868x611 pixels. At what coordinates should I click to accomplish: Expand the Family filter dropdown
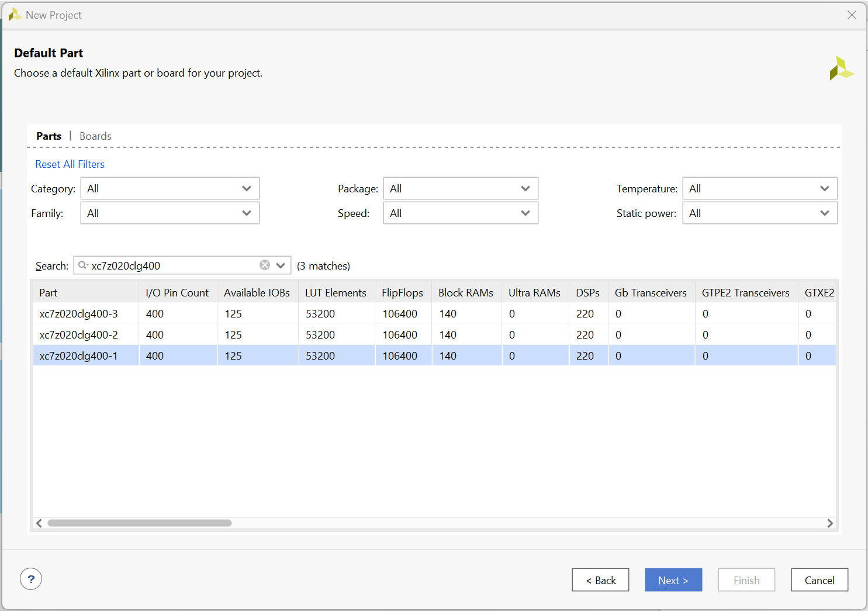pos(170,213)
